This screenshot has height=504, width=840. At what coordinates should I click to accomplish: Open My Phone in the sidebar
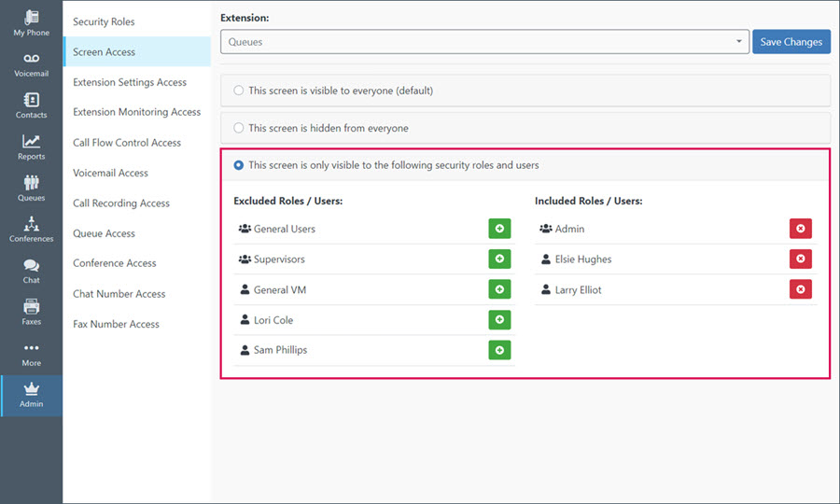click(31, 23)
